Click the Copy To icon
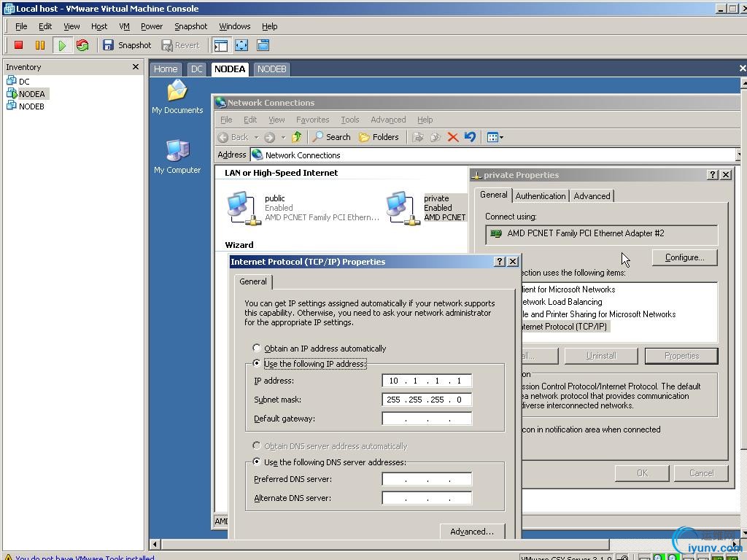The image size is (747, 560). [436, 137]
